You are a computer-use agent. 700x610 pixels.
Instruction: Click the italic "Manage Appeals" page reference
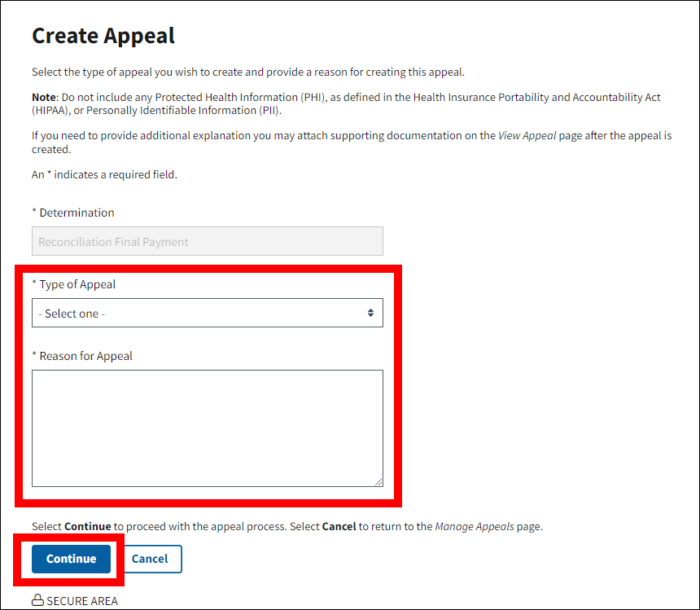(475, 526)
